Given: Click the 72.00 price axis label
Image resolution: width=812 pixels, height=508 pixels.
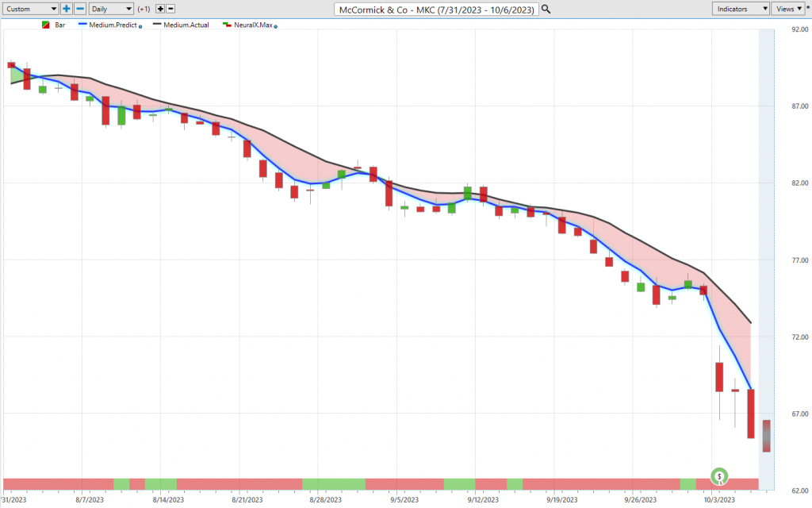Looking at the screenshot, I should 799,337.
